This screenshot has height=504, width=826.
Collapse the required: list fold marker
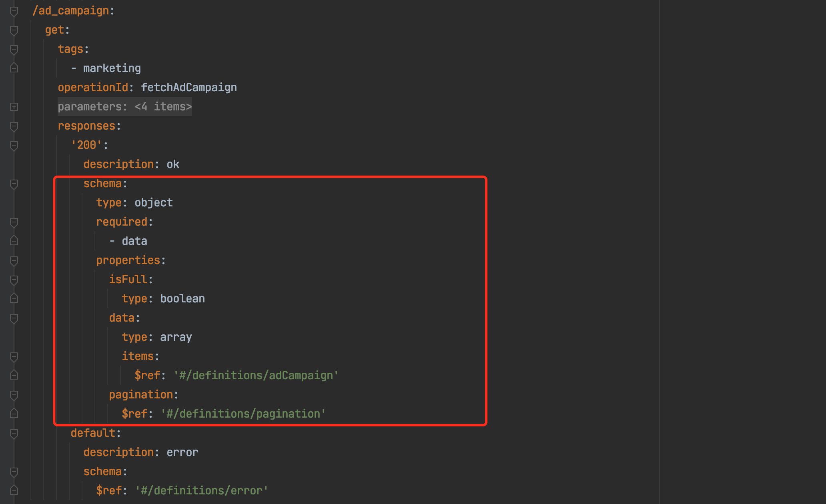(x=14, y=222)
